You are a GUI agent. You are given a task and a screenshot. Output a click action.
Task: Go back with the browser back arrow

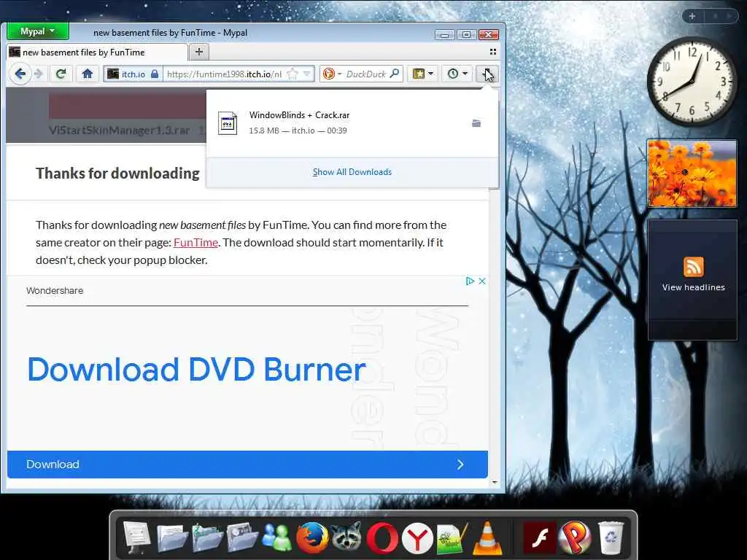(x=20, y=74)
